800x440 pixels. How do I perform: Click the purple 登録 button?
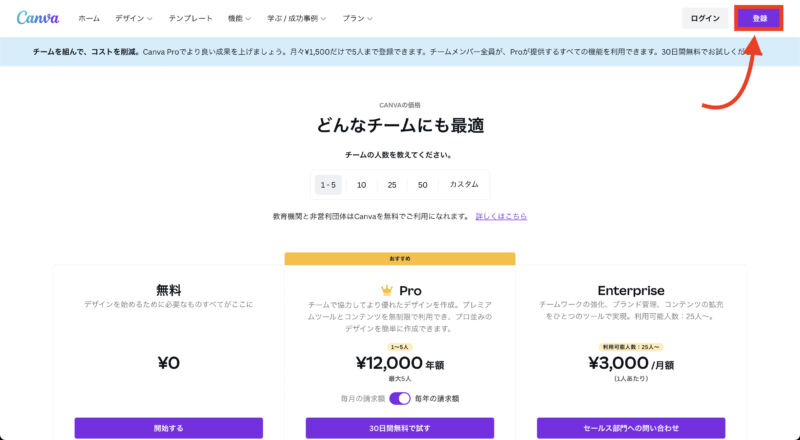click(x=759, y=18)
